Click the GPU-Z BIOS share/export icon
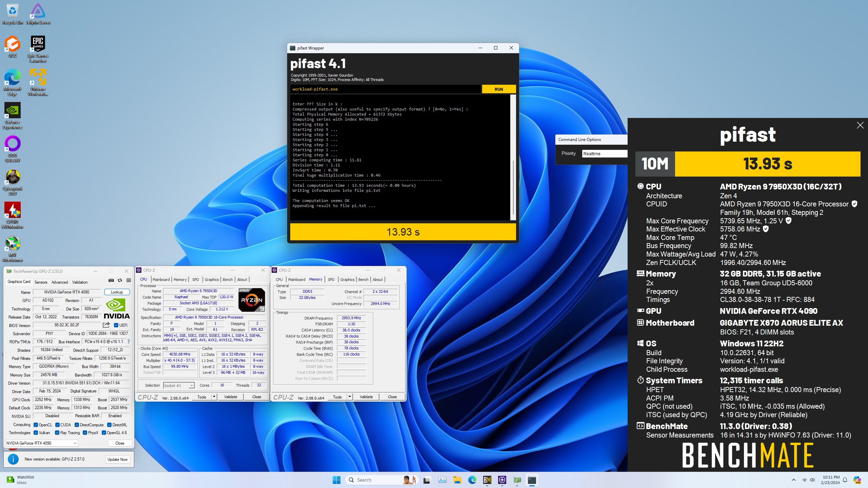This screenshot has width=868, height=488. pos(106,325)
